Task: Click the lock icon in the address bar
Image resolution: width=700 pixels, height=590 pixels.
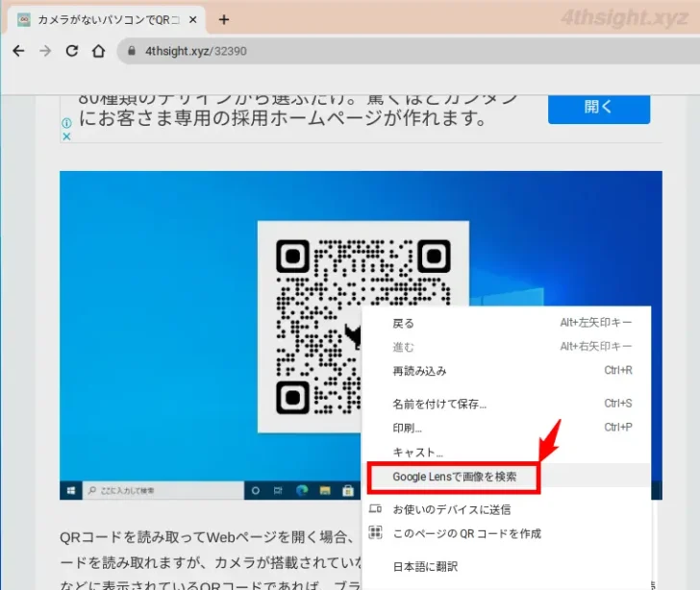Action: click(131, 50)
